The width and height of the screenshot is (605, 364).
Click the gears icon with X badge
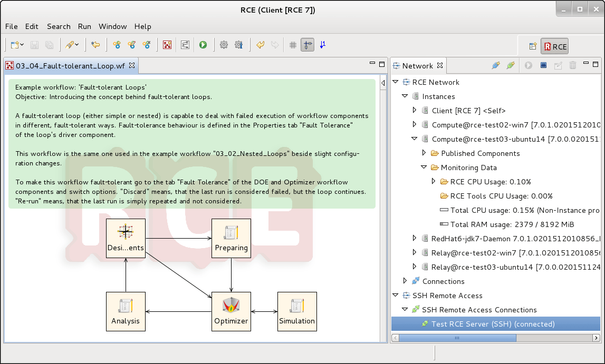(147, 45)
